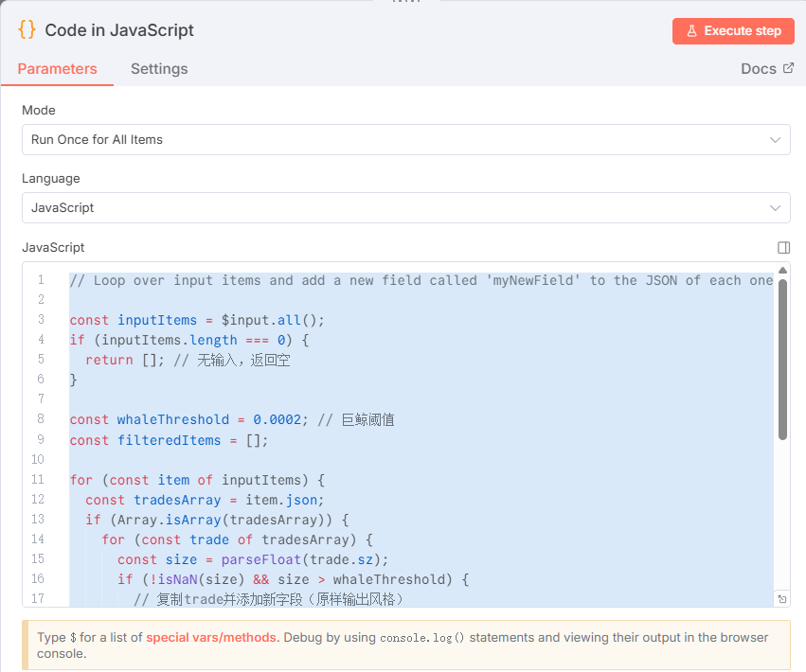Run the node with Execute step
Screen dimensions: 806x672
(732, 31)
